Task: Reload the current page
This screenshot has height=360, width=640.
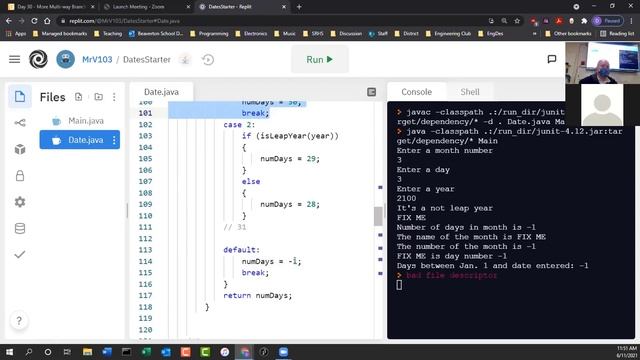Action: (x=34, y=21)
